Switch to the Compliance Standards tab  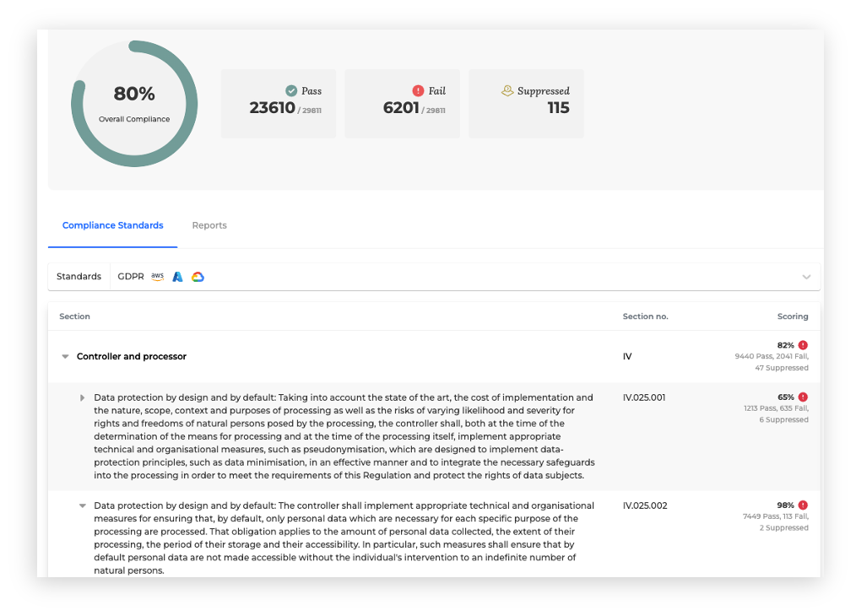point(113,226)
